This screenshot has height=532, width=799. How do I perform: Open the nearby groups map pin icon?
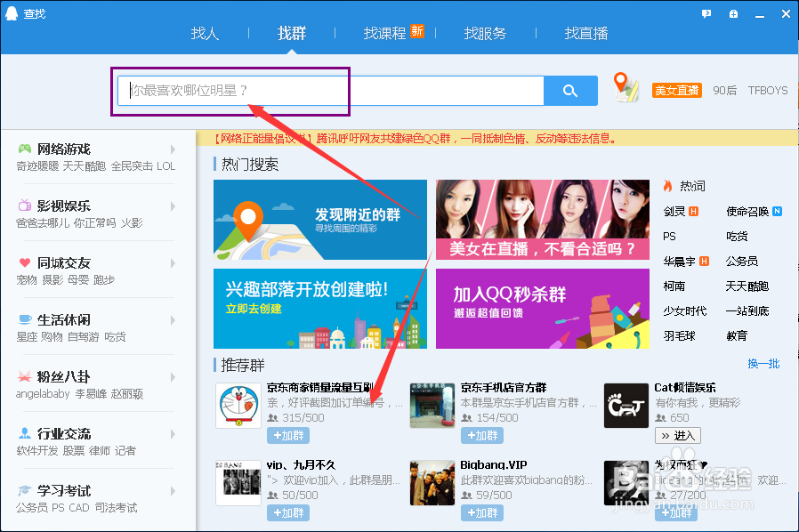pos(625,87)
